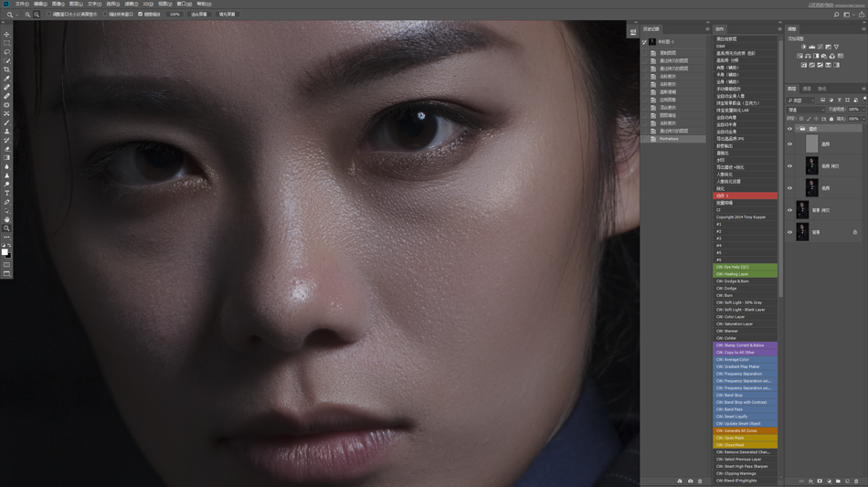Add a Color Balance adjustment
This screenshot has height=487, width=868.
click(808, 56)
